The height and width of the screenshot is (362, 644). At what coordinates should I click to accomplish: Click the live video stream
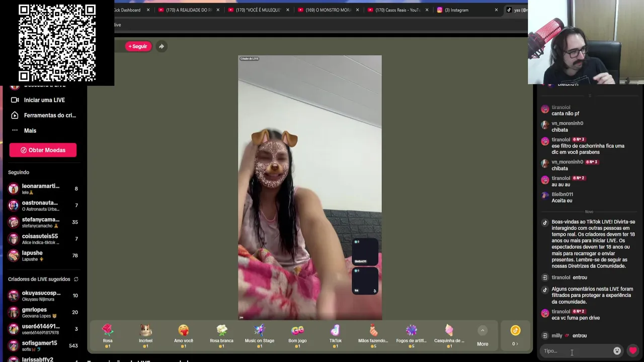[x=310, y=188]
